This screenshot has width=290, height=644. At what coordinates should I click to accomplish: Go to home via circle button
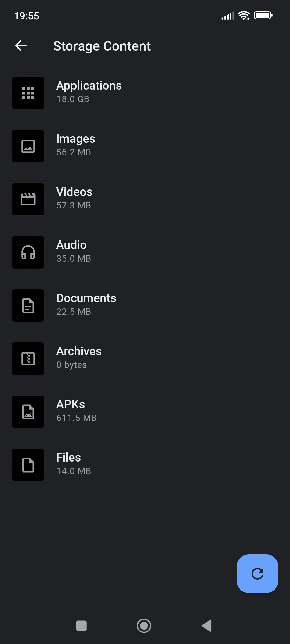point(144,626)
